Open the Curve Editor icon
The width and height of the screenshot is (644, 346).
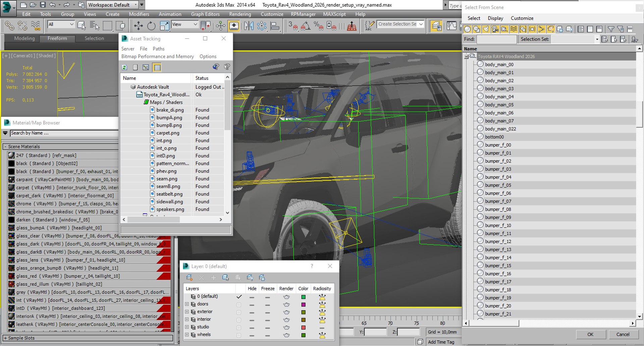[x=451, y=26]
